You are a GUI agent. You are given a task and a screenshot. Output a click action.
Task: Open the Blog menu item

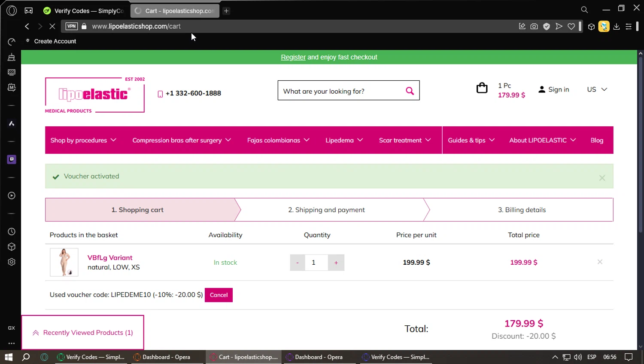coord(597,140)
